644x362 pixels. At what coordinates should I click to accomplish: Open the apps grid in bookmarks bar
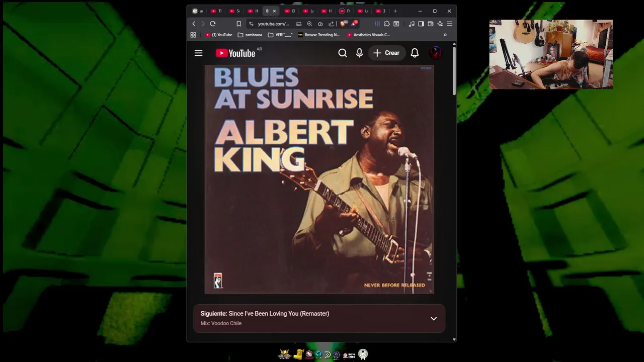193,35
